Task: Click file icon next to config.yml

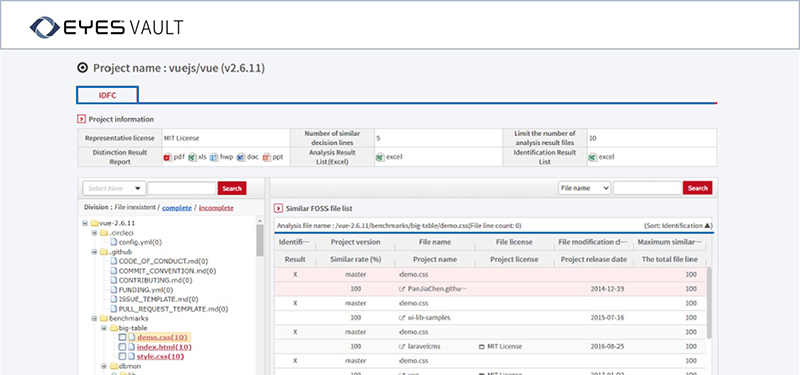Action: 113,242
